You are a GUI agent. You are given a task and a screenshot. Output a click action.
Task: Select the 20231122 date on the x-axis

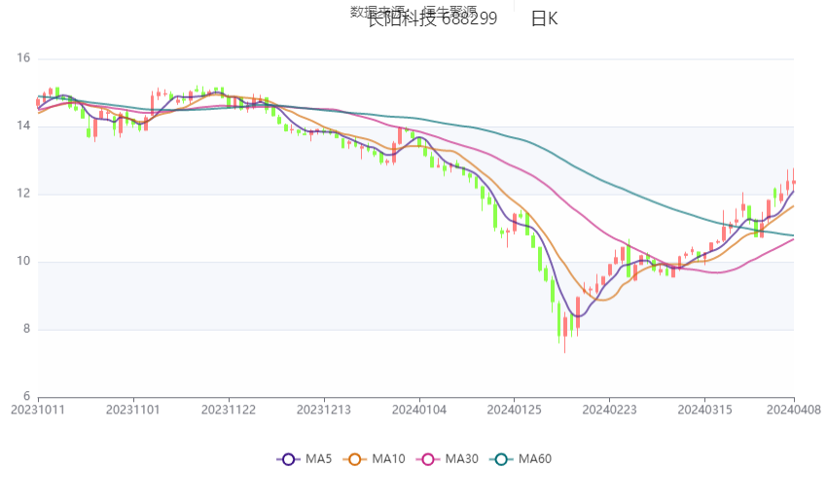click(230, 410)
